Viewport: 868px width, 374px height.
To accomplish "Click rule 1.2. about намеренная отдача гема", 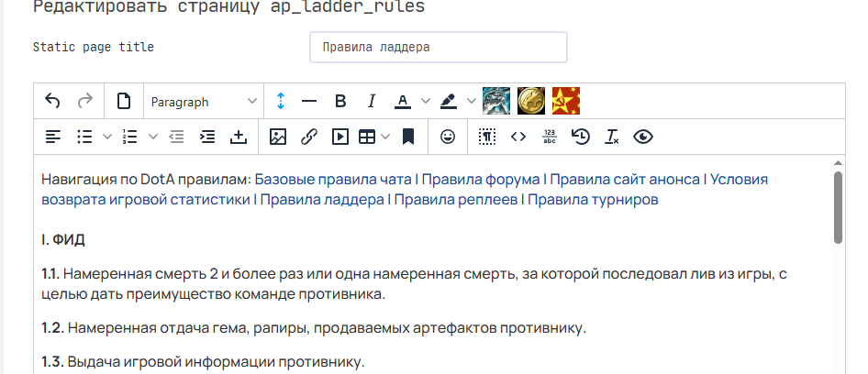I will [313, 328].
